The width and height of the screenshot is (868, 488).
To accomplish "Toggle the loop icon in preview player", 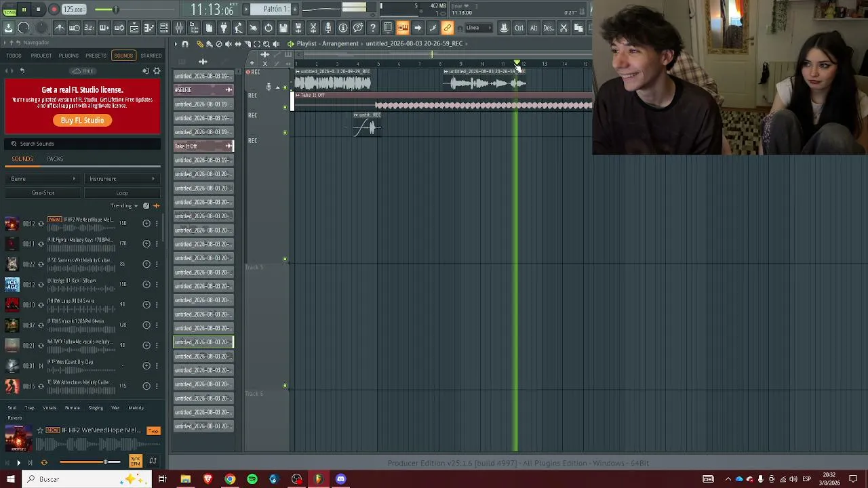I will point(44,463).
